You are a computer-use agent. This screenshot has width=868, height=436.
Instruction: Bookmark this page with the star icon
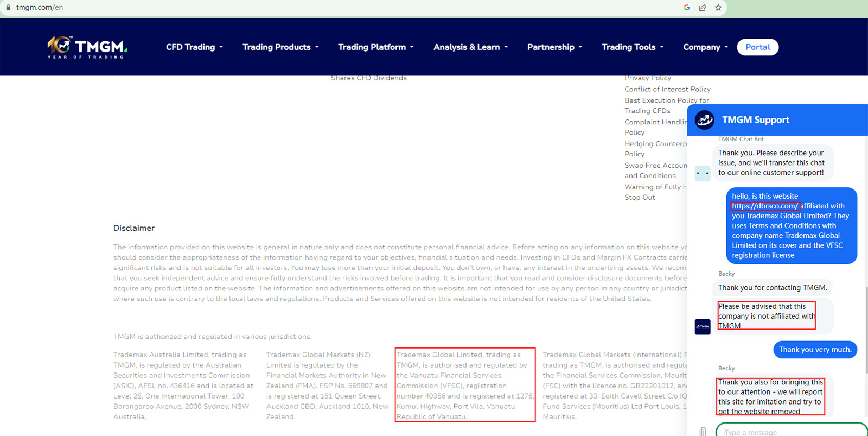[718, 8]
